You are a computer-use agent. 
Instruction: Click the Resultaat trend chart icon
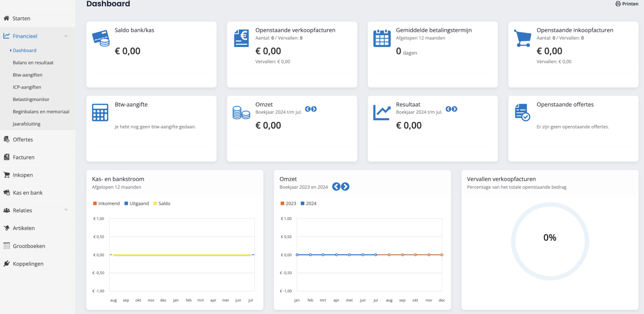382,112
